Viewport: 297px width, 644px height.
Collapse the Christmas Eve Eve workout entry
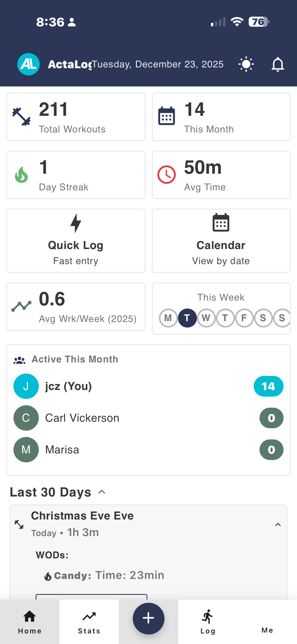[278, 525]
